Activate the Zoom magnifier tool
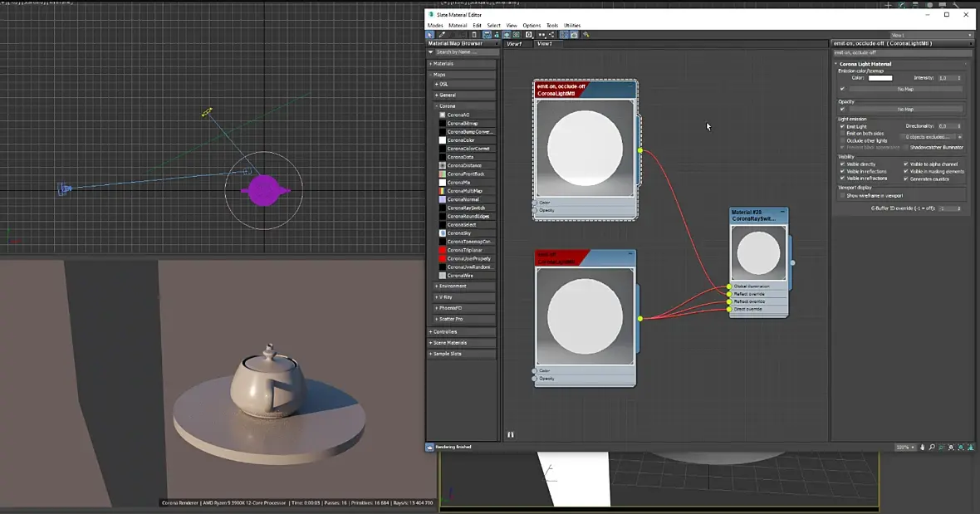The width and height of the screenshot is (980, 514). click(932, 448)
